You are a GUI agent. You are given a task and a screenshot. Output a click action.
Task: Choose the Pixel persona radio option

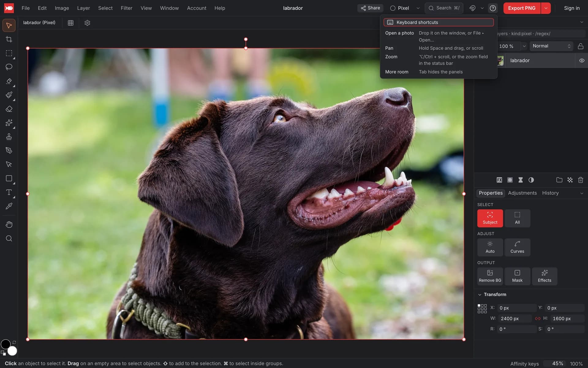(400, 8)
